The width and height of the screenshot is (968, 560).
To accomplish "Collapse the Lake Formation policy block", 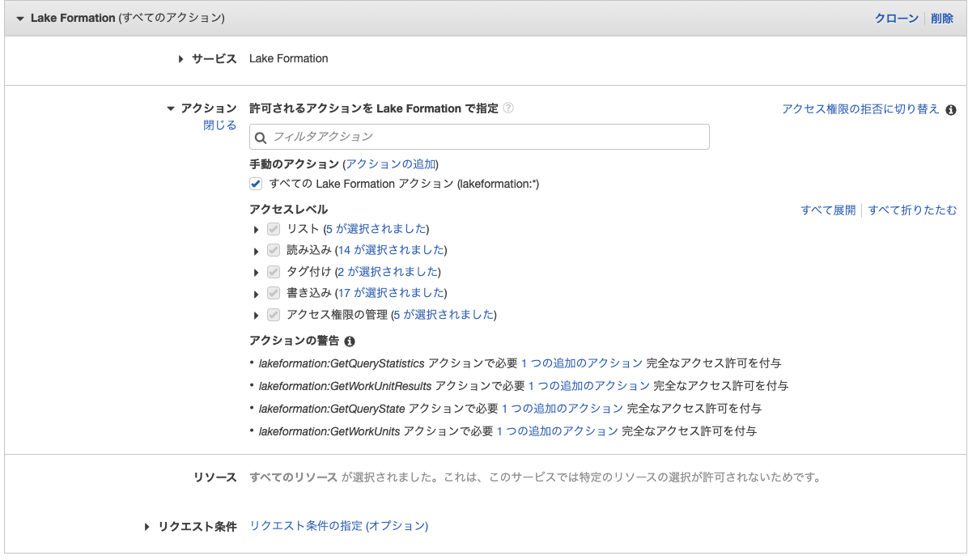I will coord(19,19).
